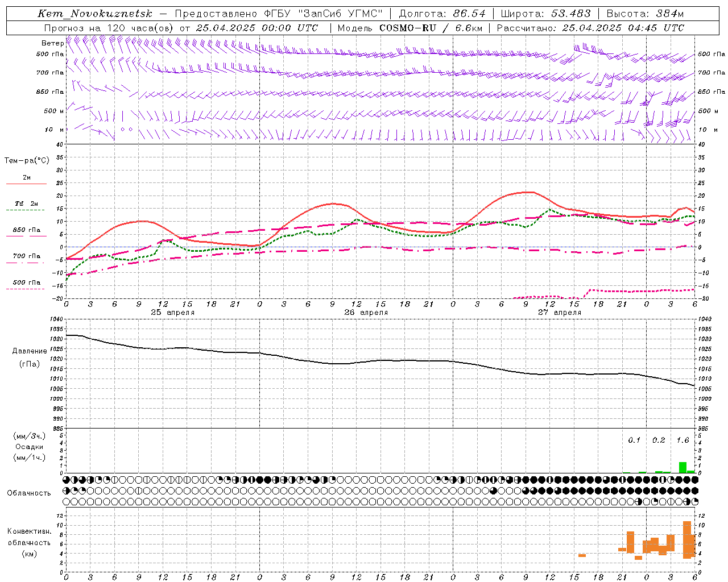Viewport: 728px width, 582px height.
Task: Click the 'Широта: 53.483' header field
Action: click(x=546, y=14)
